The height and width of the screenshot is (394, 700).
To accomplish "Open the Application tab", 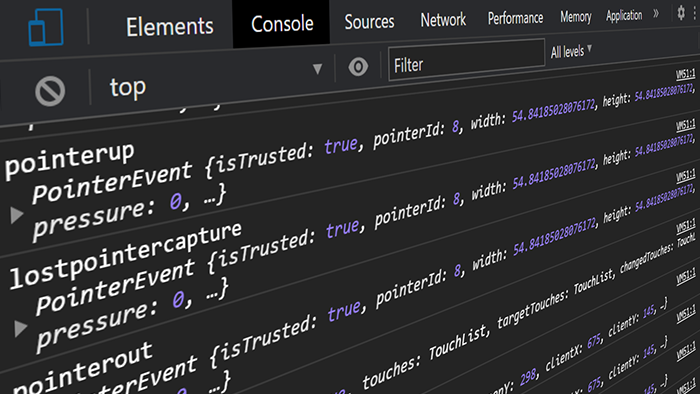I will click(624, 16).
